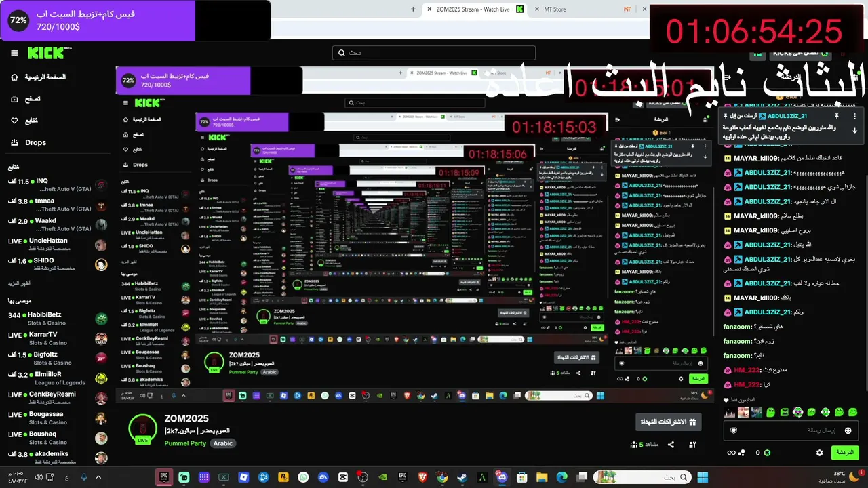
Task: Open the Pummel Party category link
Action: tap(185, 443)
